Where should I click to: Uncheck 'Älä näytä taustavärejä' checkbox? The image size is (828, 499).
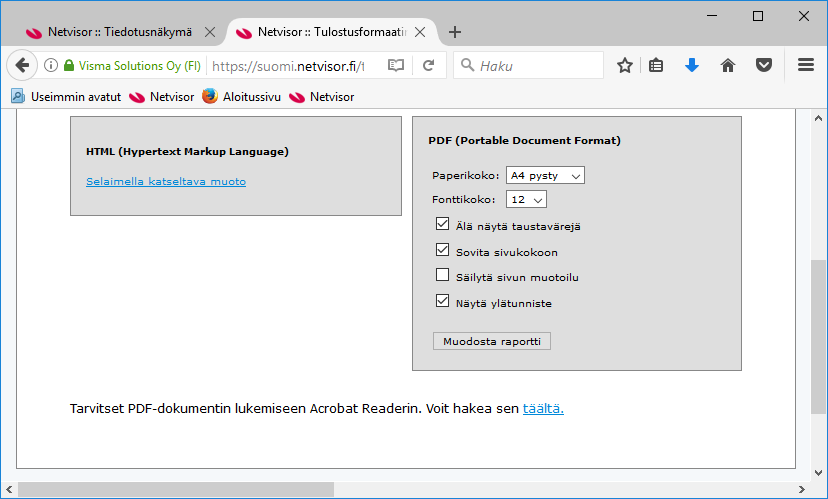tap(443, 225)
